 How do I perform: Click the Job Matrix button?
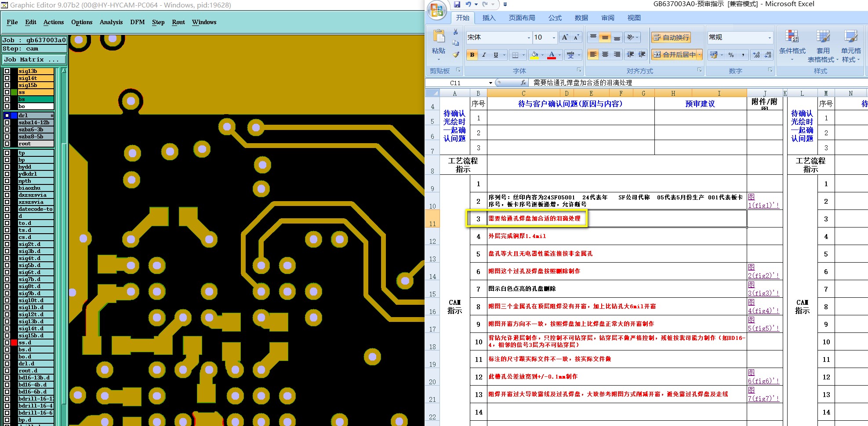[x=35, y=59]
